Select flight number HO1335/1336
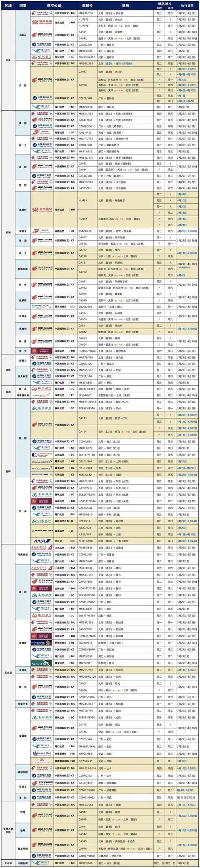 87,501
